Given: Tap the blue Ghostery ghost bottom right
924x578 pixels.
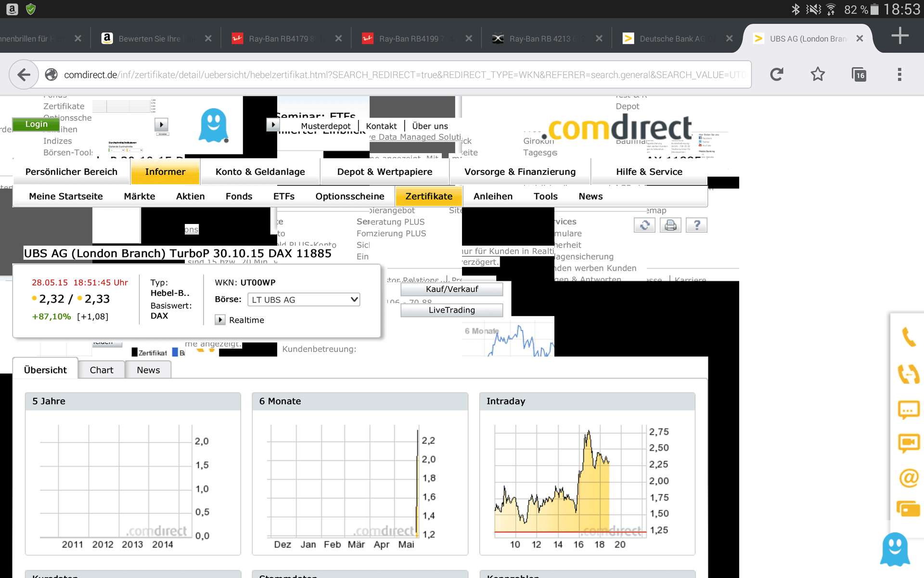Looking at the screenshot, I should [x=895, y=550].
